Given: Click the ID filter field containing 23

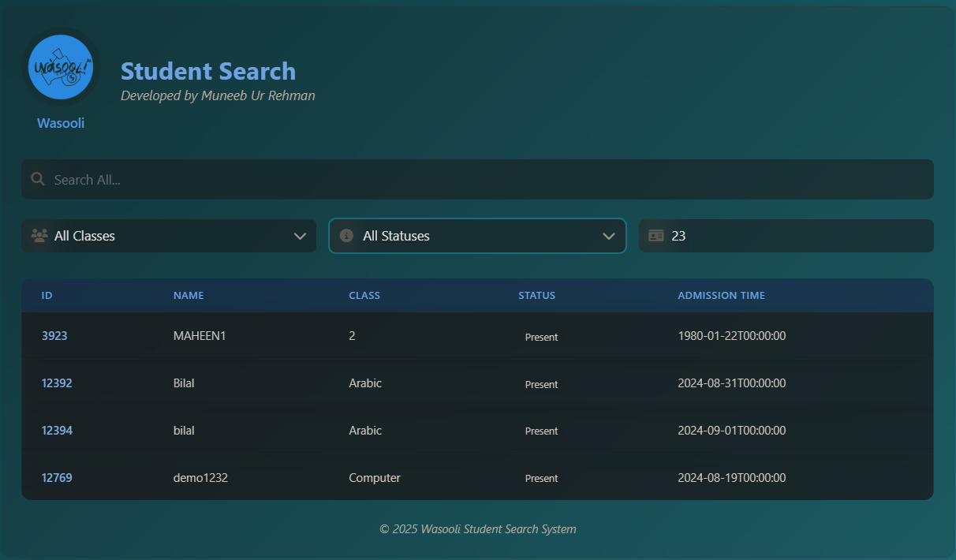Looking at the screenshot, I should point(797,236).
